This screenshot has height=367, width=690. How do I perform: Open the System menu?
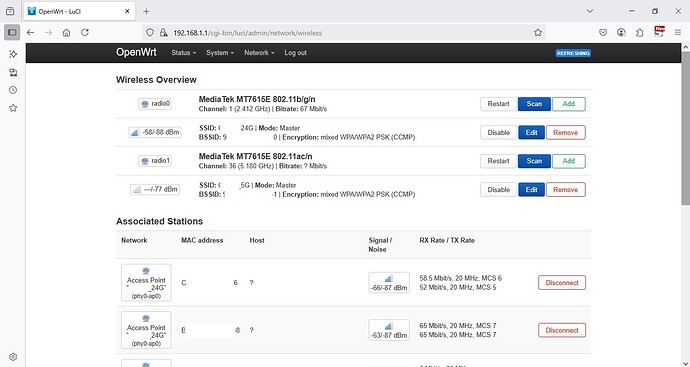220,53
